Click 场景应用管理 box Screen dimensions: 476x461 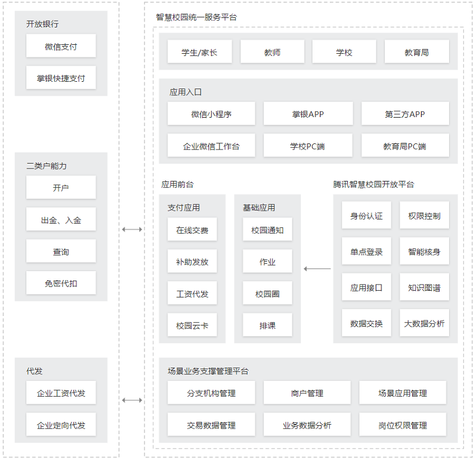coord(403,393)
